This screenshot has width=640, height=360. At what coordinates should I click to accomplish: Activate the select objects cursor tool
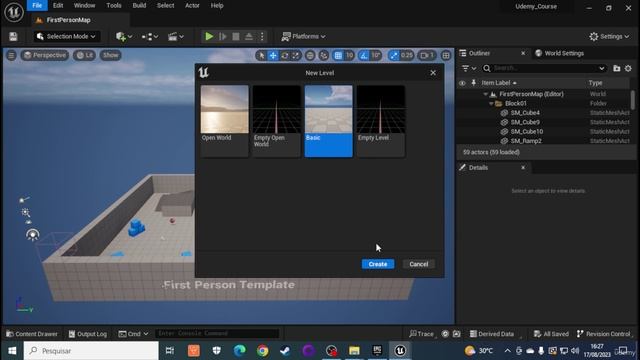pyautogui.click(x=262, y=56)
